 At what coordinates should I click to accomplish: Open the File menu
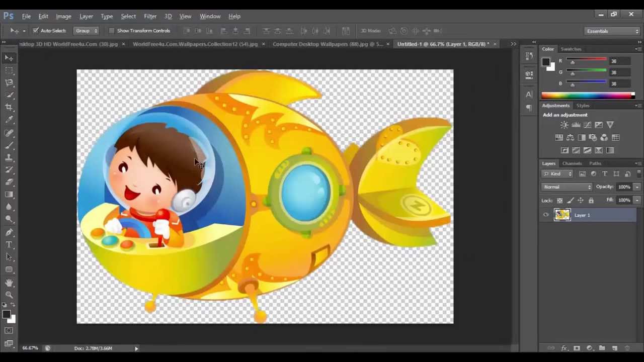pyautogui.click(x=26, y=16)
